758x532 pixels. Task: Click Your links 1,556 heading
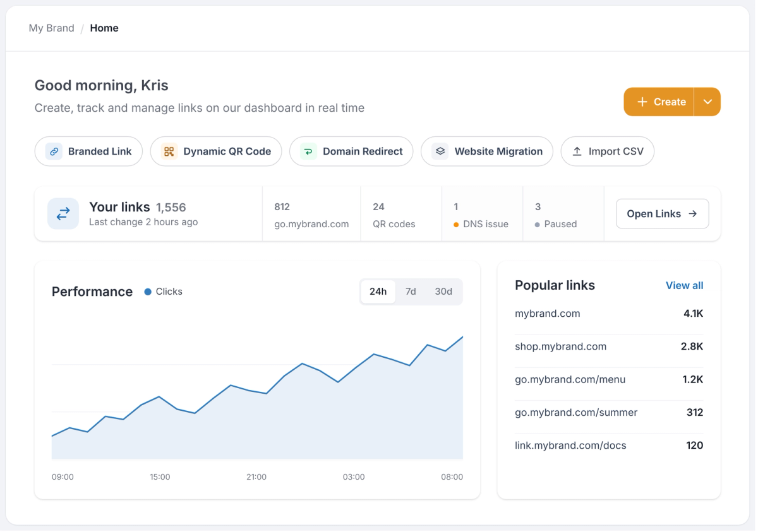[x=138, y=207]
